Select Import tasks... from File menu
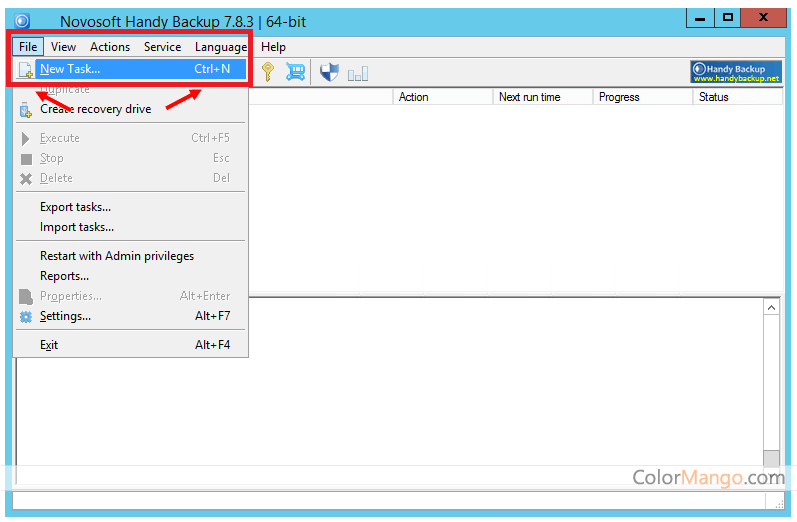 [76, 227]
